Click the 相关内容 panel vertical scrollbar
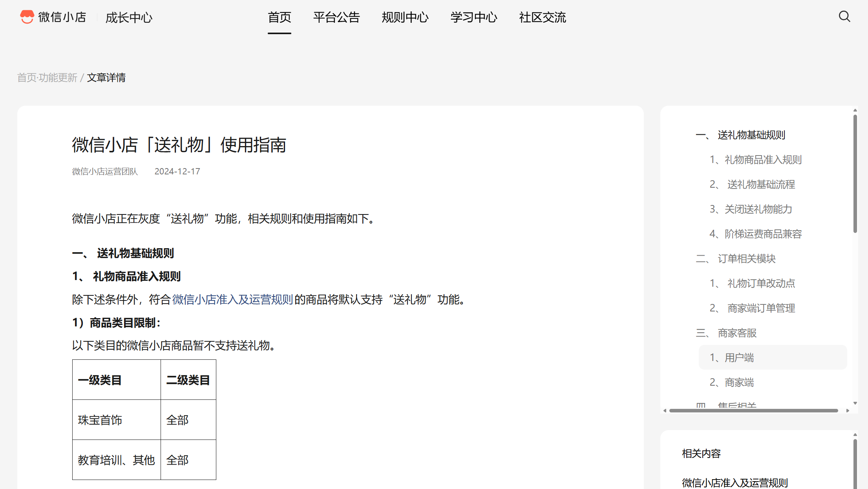This screenshot has height=489, width=868. 855,464
